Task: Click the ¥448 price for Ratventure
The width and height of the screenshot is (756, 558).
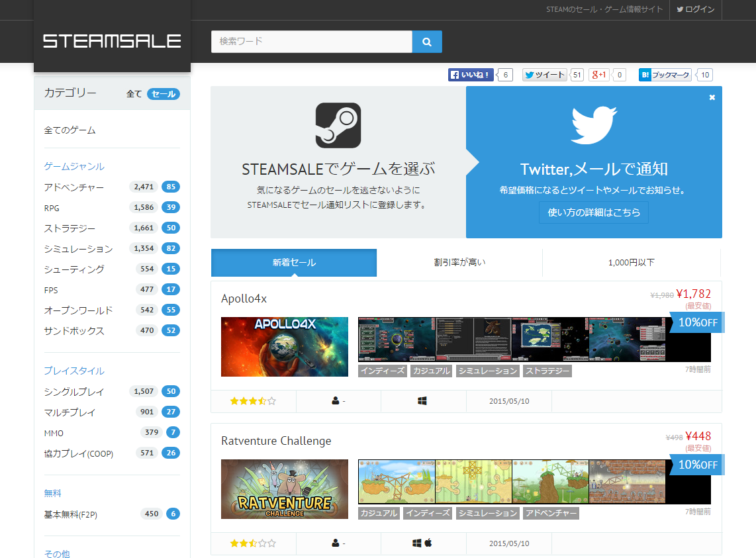Action: [x=698, y=436]
